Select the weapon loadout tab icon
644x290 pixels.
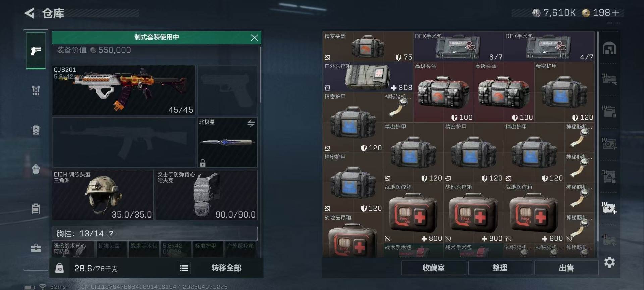tap(36, 51)
